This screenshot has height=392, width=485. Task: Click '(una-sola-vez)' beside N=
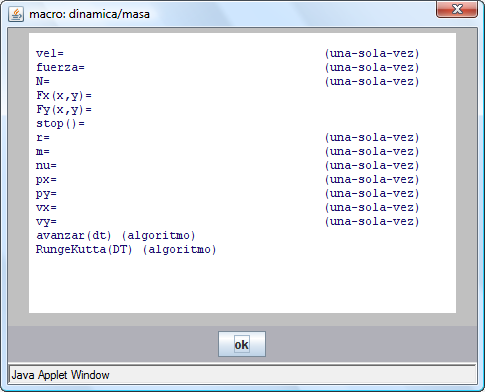[372, 82]
